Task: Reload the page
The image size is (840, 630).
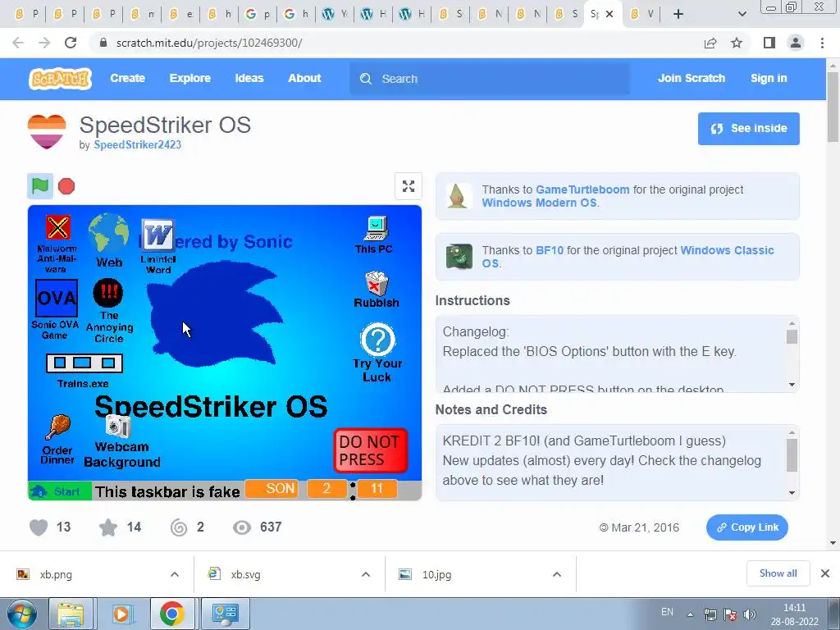Action: point(71,43)
